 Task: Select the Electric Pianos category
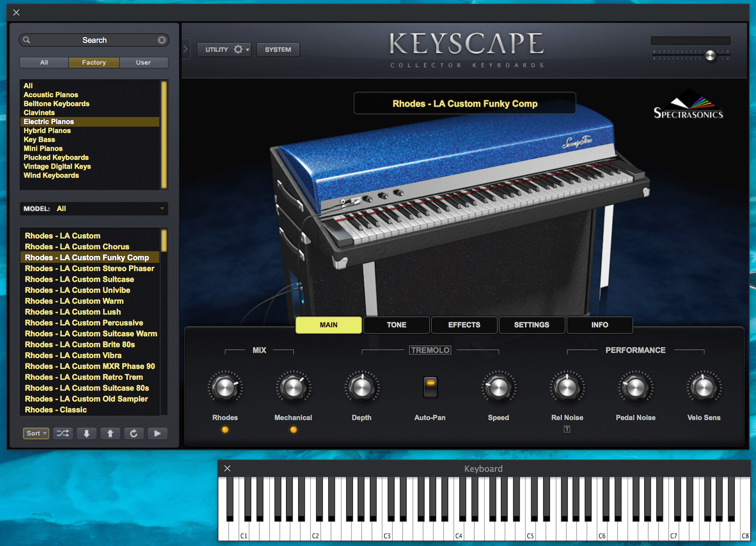point(90,121)
